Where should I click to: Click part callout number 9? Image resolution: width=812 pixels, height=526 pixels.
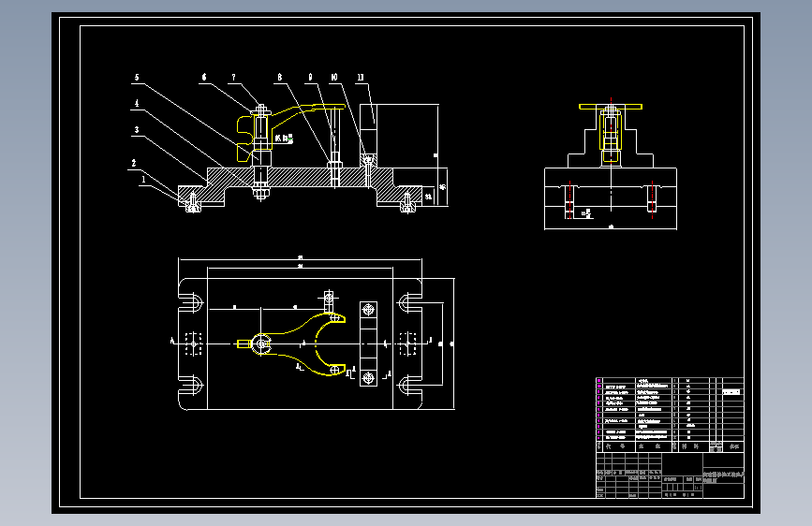click(x=310, y=77)
